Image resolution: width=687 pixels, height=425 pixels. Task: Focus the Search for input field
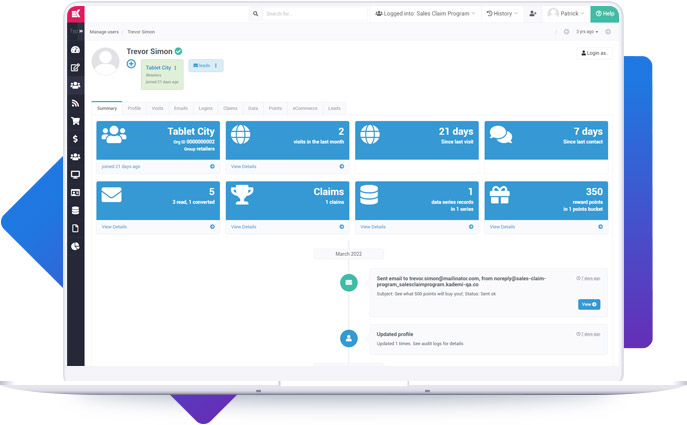pyautogui.click(x=312, y=14)
